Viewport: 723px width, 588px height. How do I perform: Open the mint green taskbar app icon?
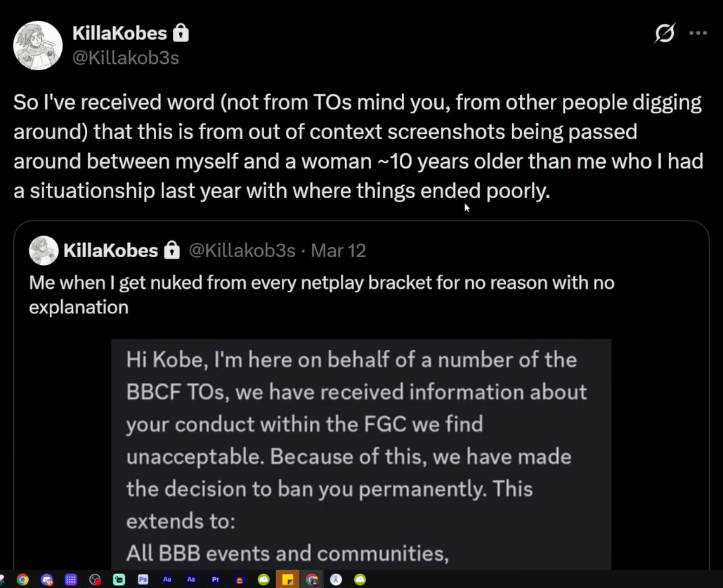(119, 580)
